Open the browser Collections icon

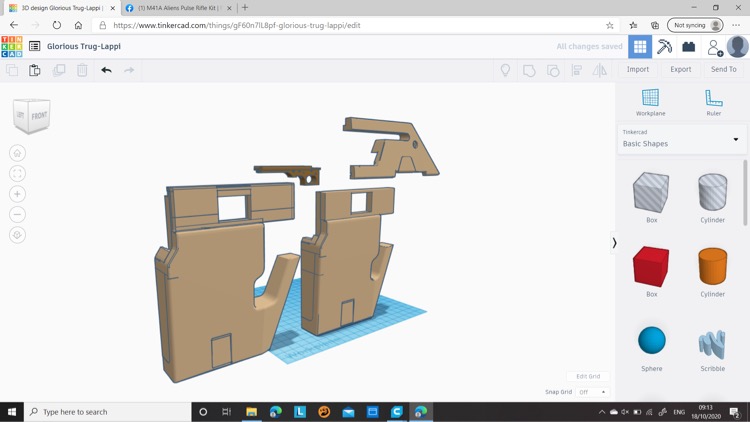[655, 25]
